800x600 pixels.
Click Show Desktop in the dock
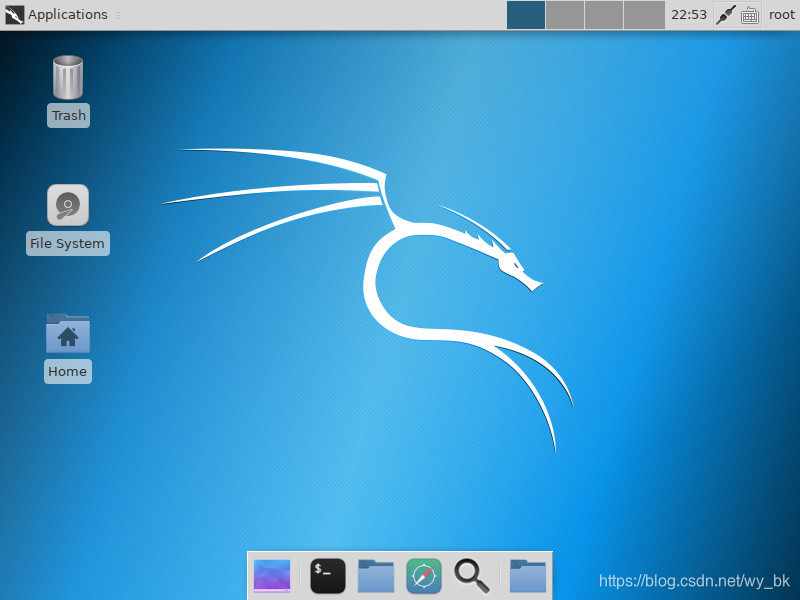(x=272, y=576)
